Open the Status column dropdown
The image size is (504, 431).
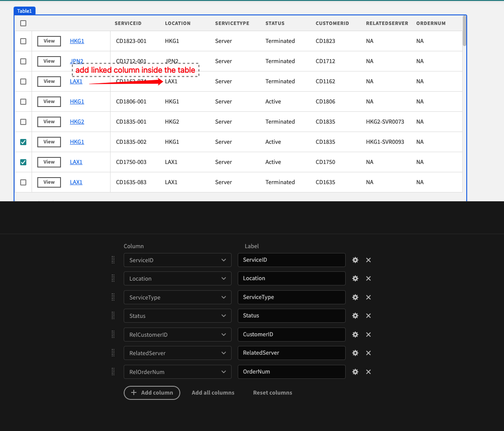point(177,316)
